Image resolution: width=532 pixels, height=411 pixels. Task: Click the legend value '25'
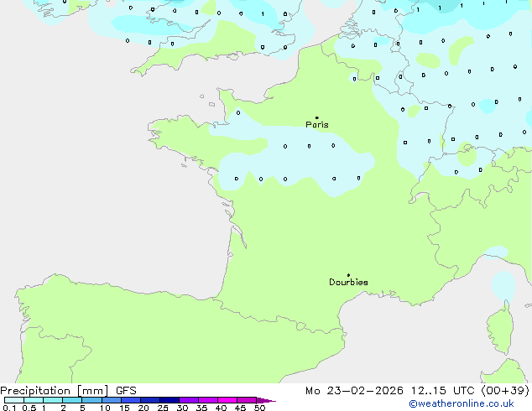(x=163, y=408)
